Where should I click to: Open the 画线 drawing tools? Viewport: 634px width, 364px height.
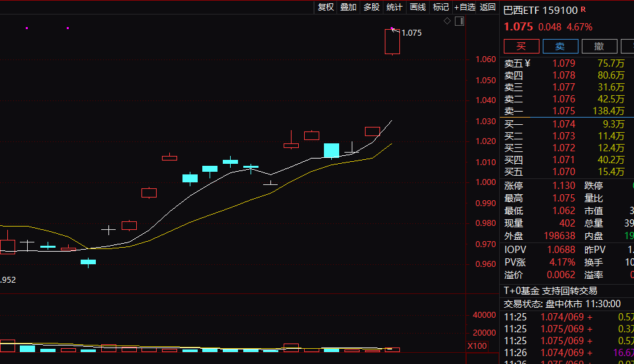(x=418, y=7)
